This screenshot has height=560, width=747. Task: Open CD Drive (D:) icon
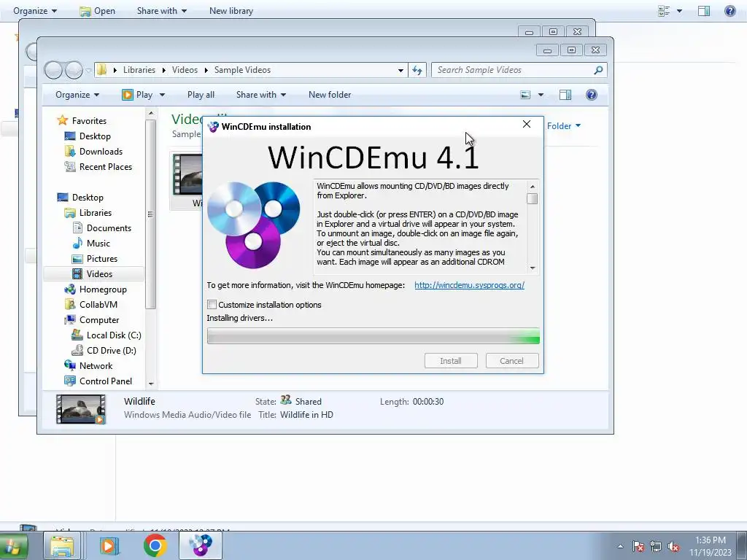(x=77, y=351)
